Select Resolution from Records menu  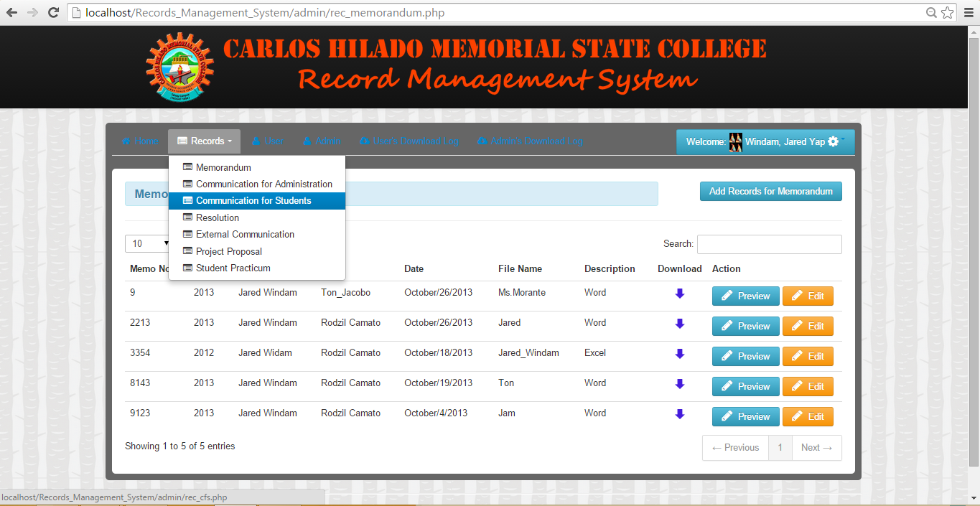(x=217, y=217)
